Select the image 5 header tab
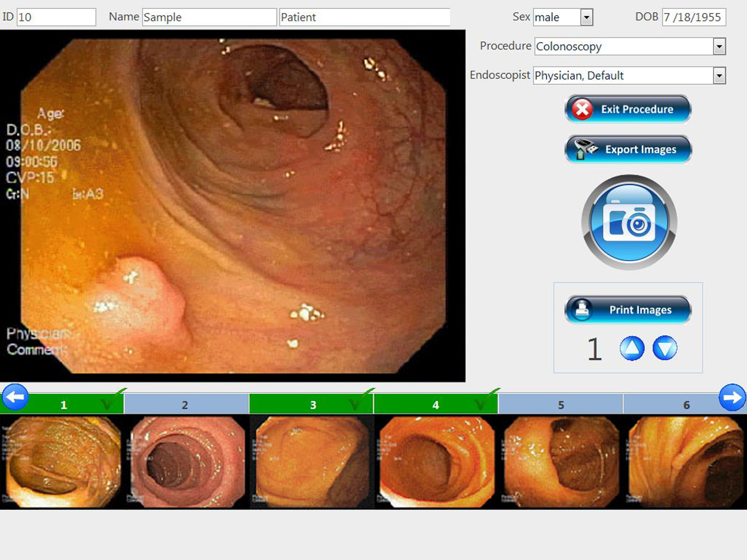Image resolution: width=747 pixels, height=560 pixels. [x=560, y=405]
